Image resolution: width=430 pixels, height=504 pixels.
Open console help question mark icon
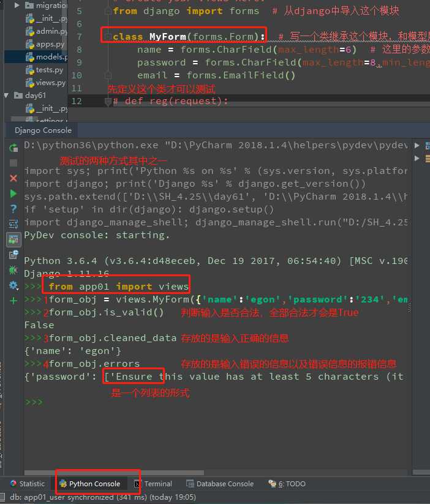(x=13, y=209)
